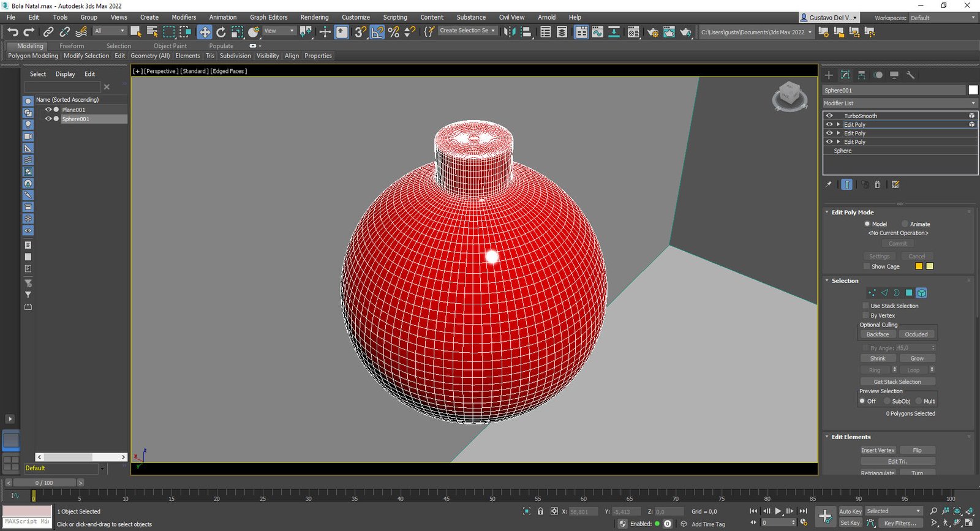The image size is (980, 531).
Task: Remove modifier with trash icon
Action: [x=877, y=184]
